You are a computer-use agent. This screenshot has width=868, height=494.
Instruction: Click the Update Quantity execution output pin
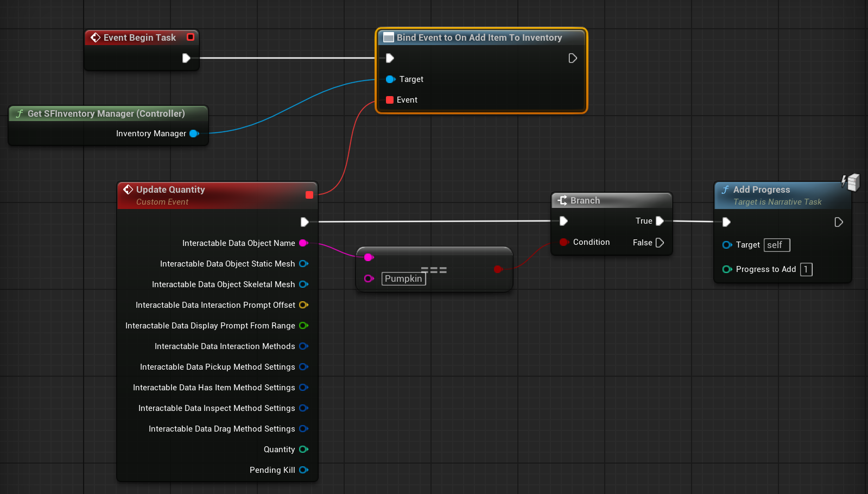pyautogui.click(x=305, y=222)
